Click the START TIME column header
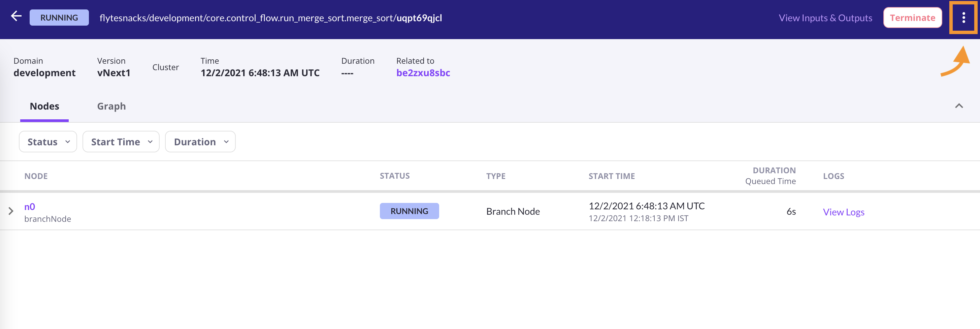 [611, 176]
